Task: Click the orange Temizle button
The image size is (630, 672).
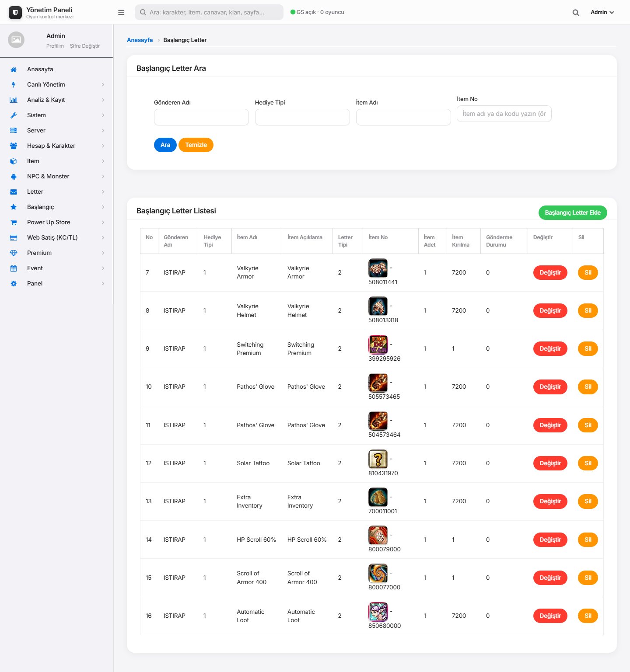Action: pos(196,145)
